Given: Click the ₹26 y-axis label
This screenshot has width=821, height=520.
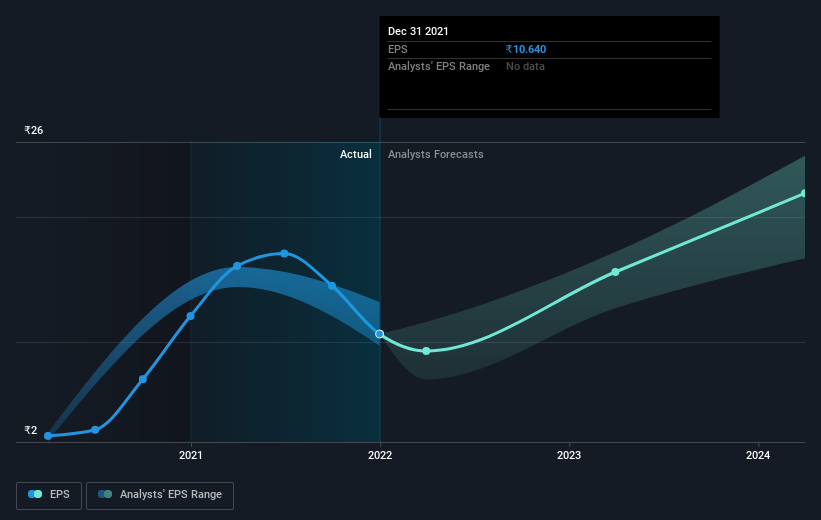Looking at the screenshot, I should pyautogui.click(x=34, y=130).
